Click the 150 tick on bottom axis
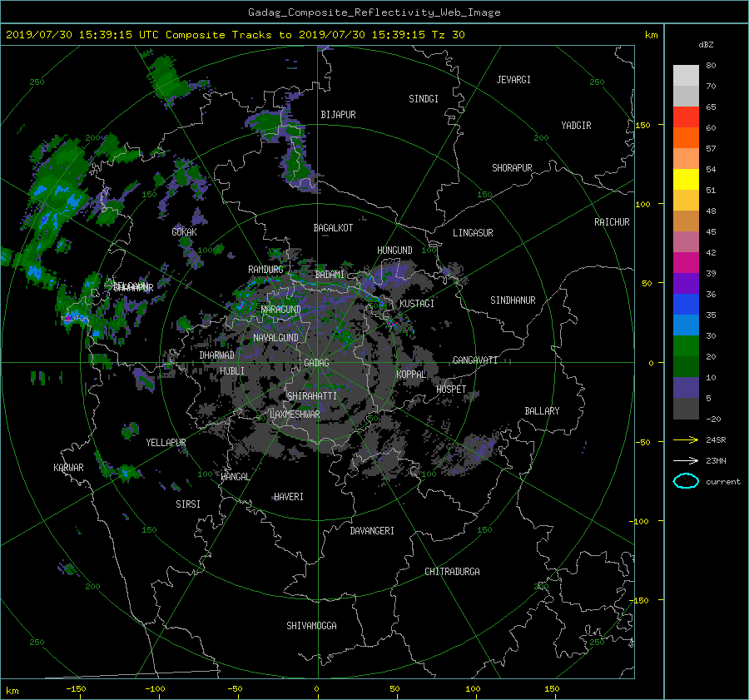This screenshot has height=700, width=749. tap(552, 689)
